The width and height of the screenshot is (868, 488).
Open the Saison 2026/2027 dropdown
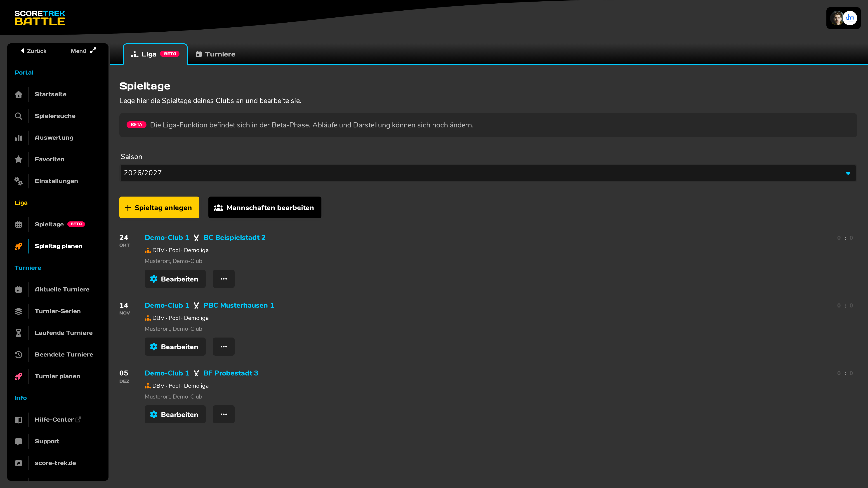488,173
